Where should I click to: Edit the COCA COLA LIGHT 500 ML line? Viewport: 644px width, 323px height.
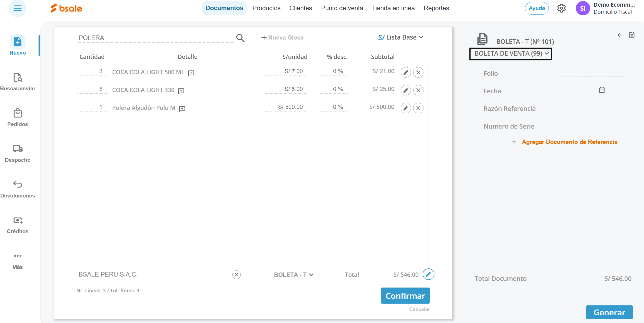click(x=406, y=72)
